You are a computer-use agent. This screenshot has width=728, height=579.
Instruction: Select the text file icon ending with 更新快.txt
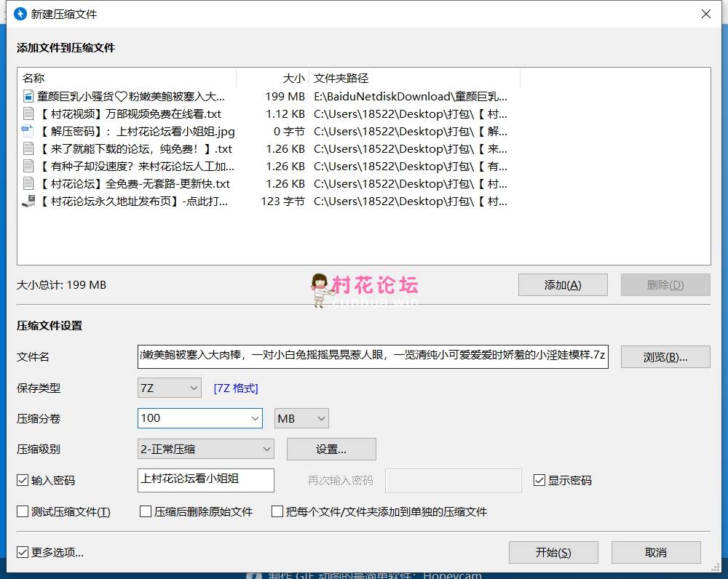(x=28, y=183)
